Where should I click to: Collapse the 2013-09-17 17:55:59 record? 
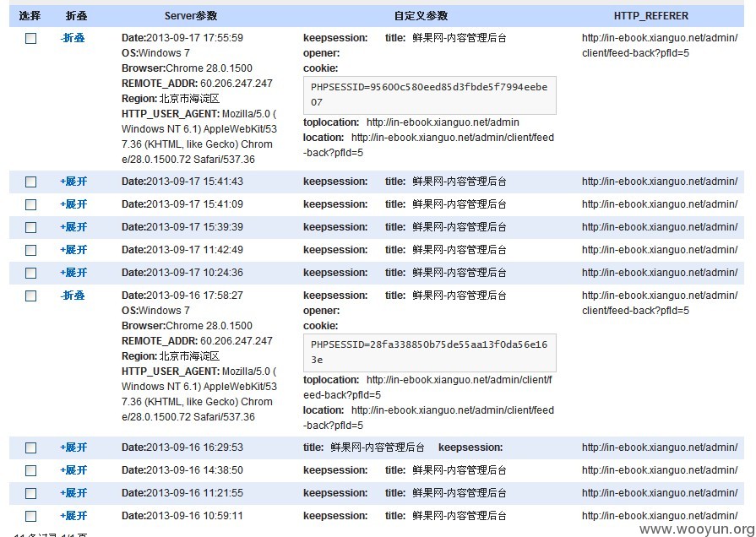73,38
